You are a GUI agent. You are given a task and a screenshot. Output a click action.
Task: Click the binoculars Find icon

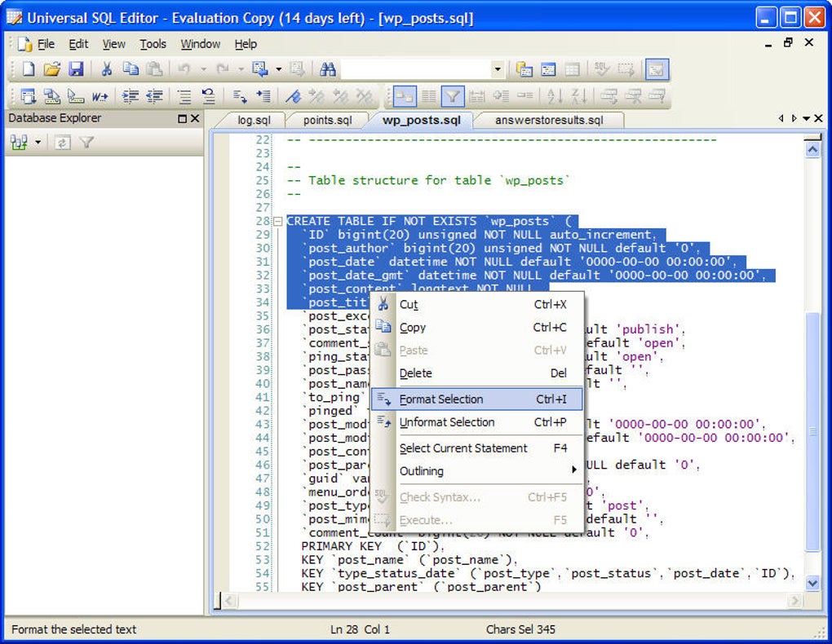pos(328,70)
